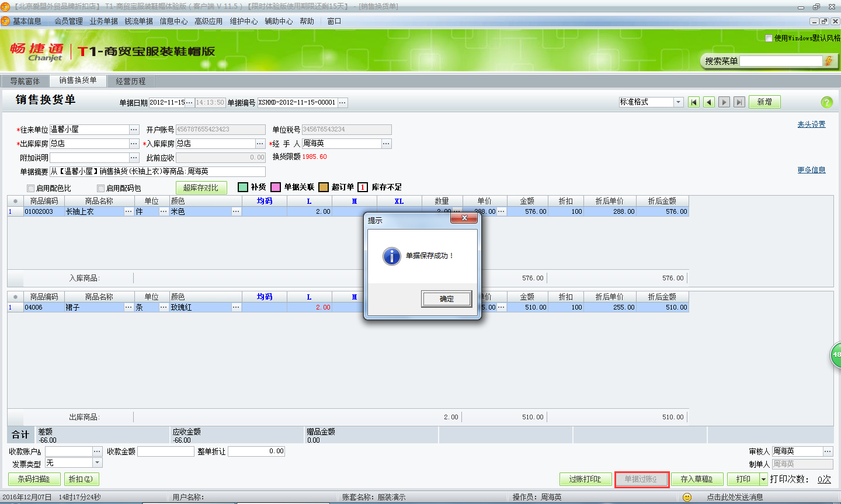Click the orange 超订单 legend swatch
The height and width of the screenshot is (504, 841).
tap(324, 187)
